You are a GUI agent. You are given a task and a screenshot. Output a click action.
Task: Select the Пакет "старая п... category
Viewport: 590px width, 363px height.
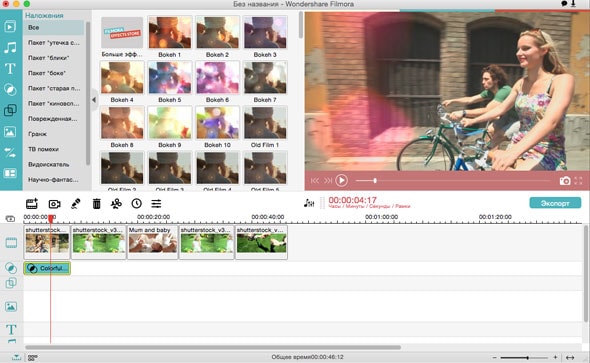click(53, 88)
